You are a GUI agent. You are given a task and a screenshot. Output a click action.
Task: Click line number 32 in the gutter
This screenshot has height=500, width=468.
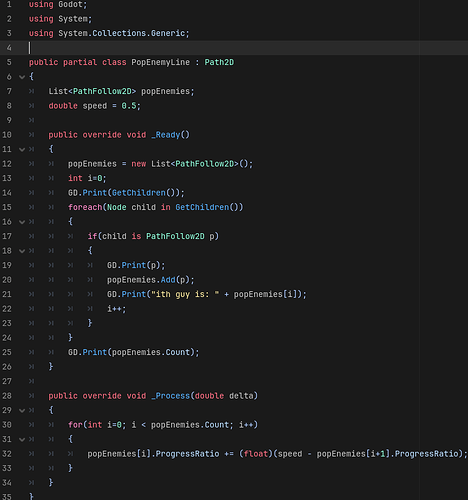click(7, 454)
